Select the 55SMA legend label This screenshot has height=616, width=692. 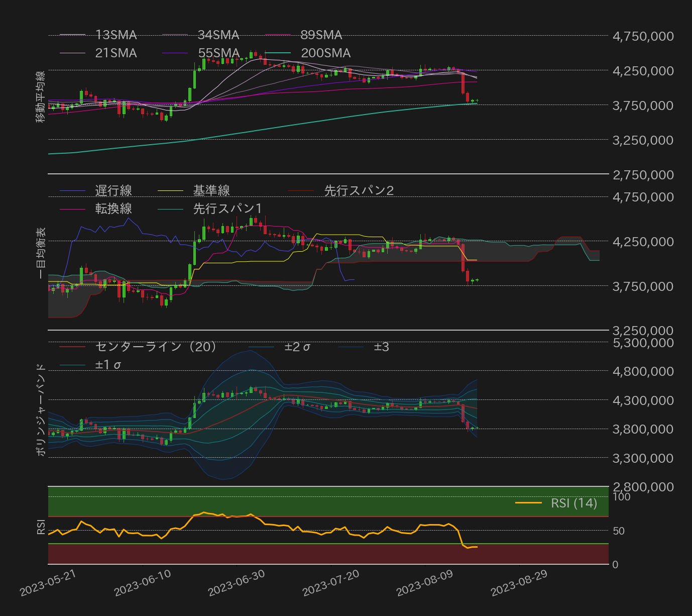219,53
